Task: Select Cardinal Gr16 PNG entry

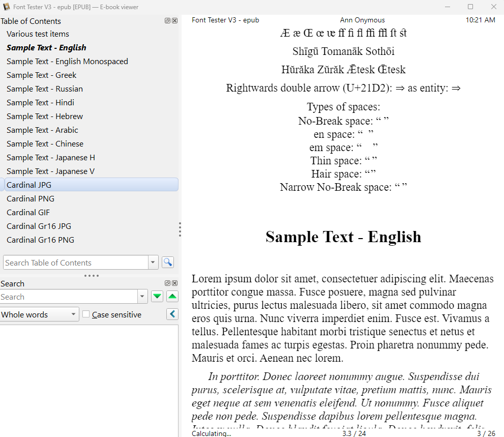Action: 41,240
